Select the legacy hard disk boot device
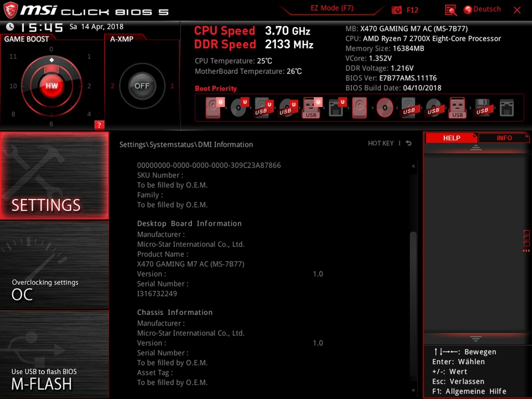This screenshot has width=532, height=399. point(359,107)
